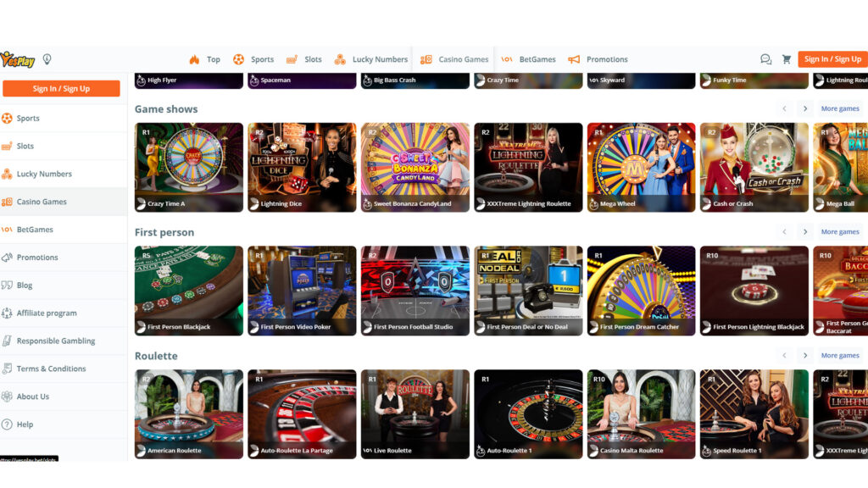Click the Responsible Gambling icon in sidebar
Image resolution: width=868 pixels, height=488 pixels.
point(7,341)
